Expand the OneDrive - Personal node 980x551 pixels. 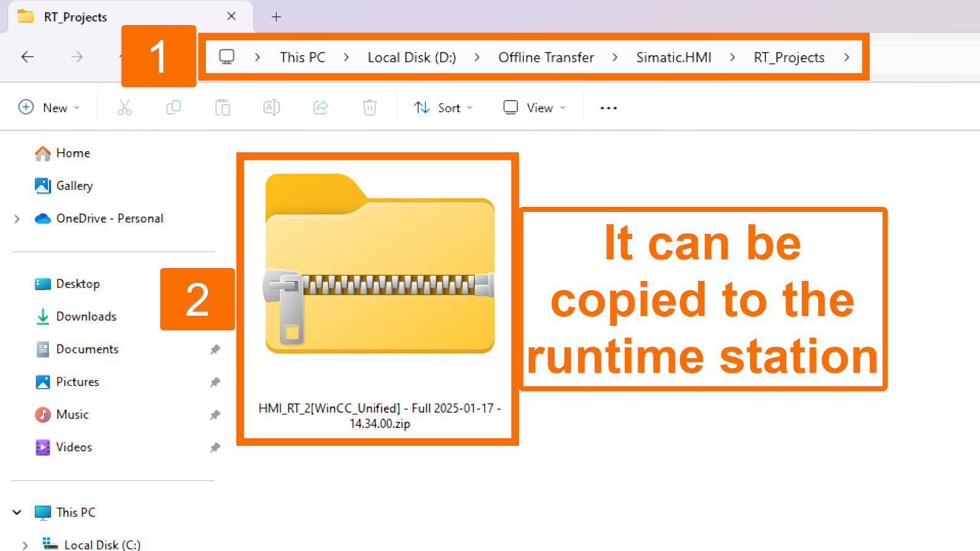coord(17,219)
